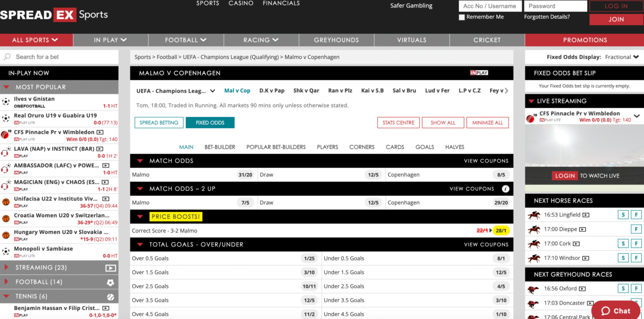Open the Stats Centre
Screen dimensions: 644x319
[398, 123]
